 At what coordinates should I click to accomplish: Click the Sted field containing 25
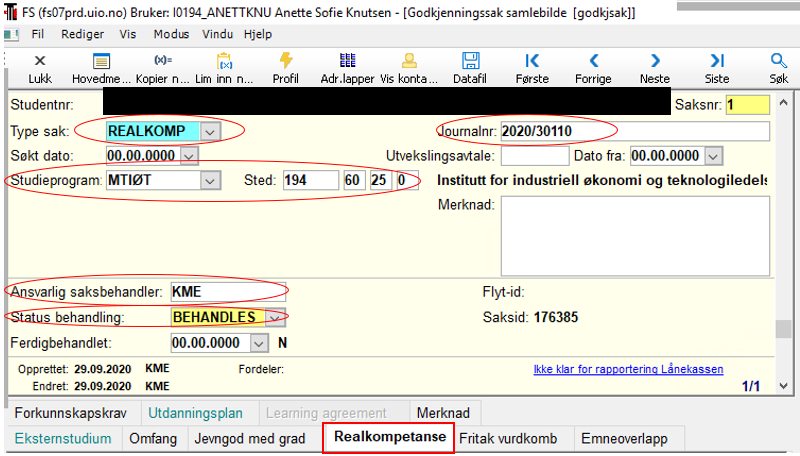point(380,181)
